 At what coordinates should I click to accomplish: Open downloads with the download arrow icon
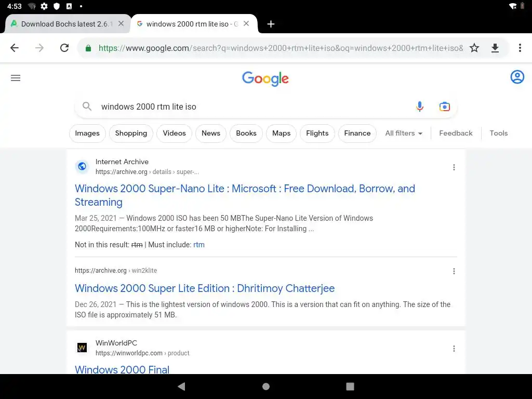[495, 48]
